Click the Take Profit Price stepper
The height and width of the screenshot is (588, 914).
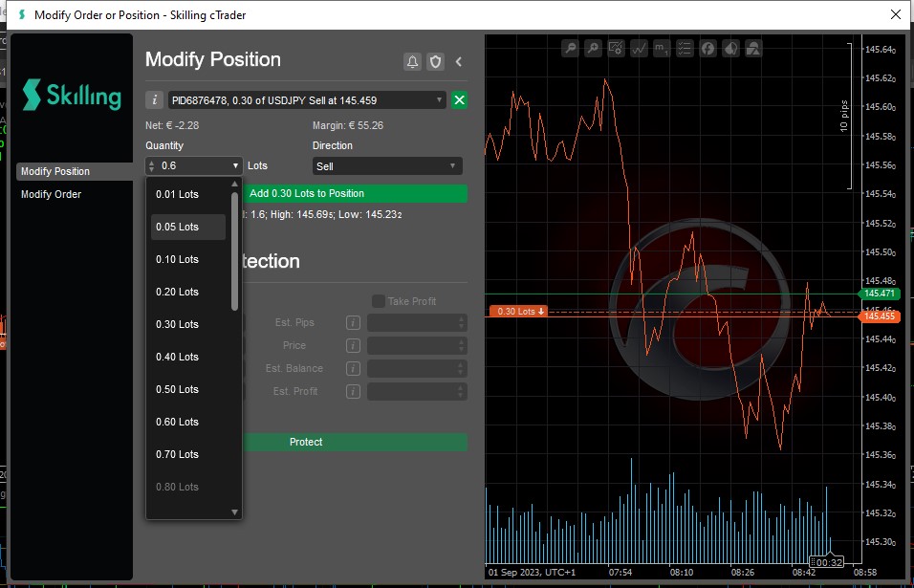[462, 345]
